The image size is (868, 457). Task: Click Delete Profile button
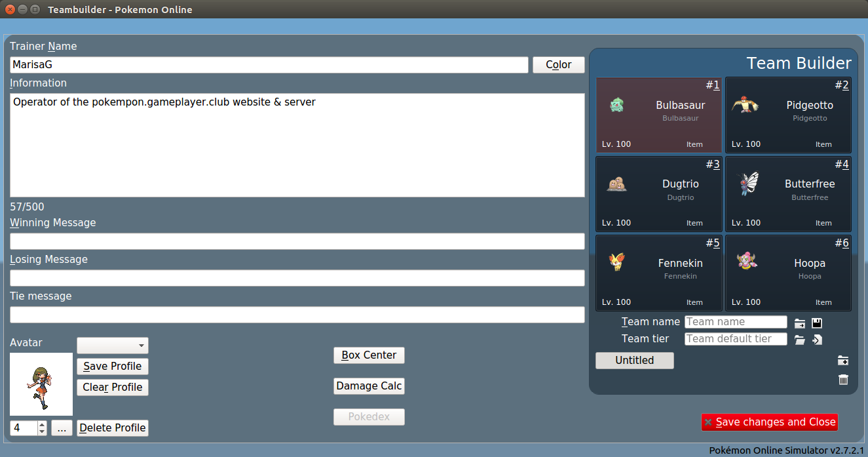click(x=113, y=428)
